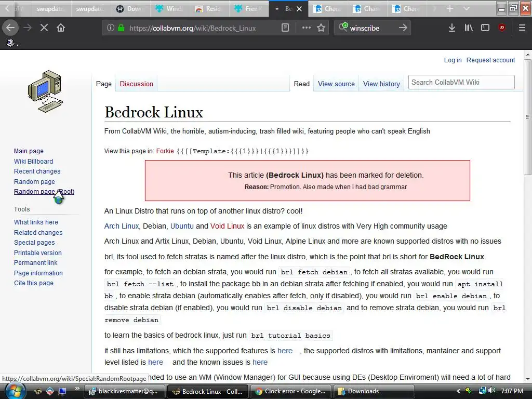Toggle the browser sidebar
This screenshot has height=399, width=532.
click(485, 28)
